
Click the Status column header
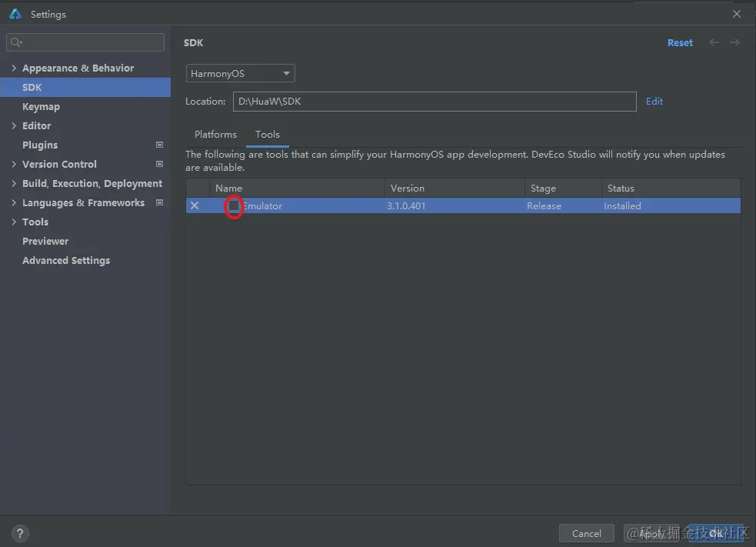[671, 188]
